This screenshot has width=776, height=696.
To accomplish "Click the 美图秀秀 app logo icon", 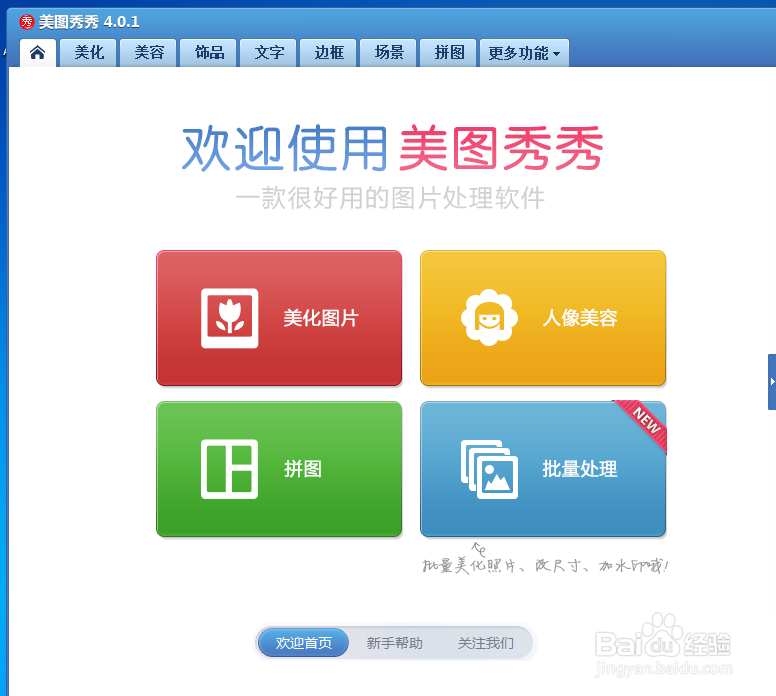I will tap(26, 22).
